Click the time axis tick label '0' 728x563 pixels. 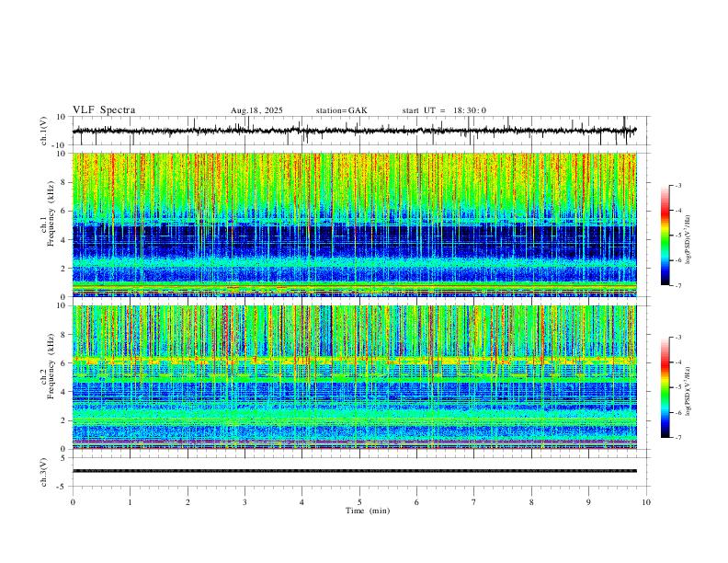coord(73,502)
